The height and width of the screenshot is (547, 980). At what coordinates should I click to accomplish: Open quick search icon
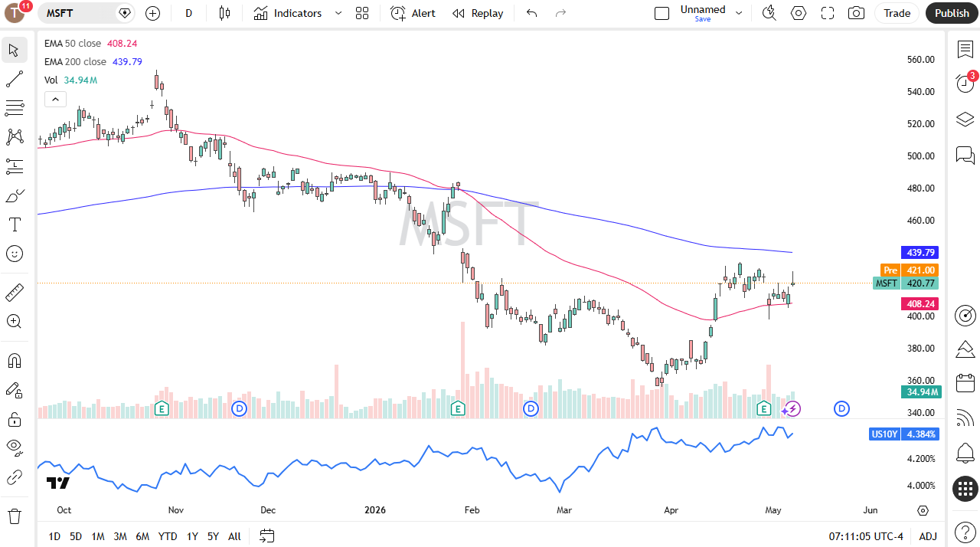(769, 13)
